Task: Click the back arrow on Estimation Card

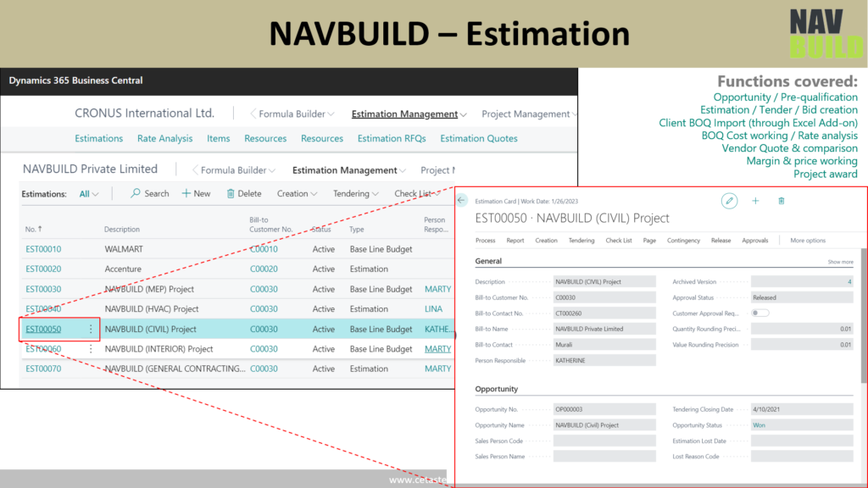Action: point(462,201)
